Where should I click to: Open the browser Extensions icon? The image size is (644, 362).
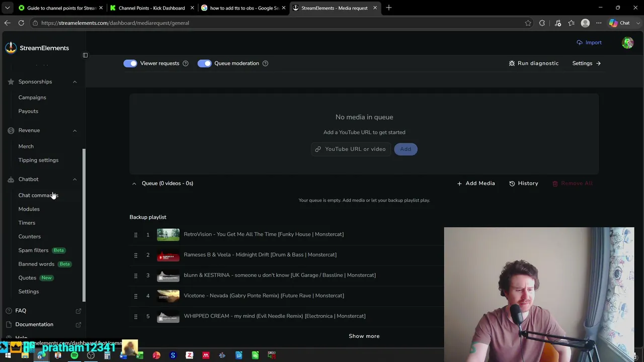click(542, 23)
